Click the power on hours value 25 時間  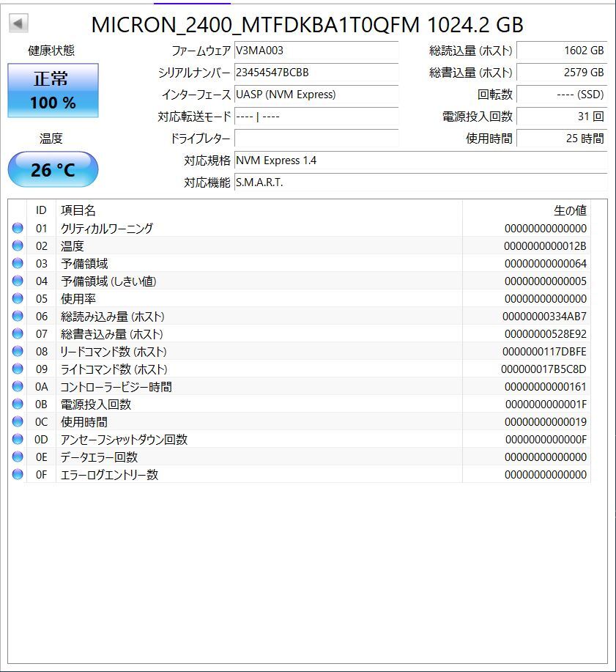pyautogui.click(x=562, y=139)
